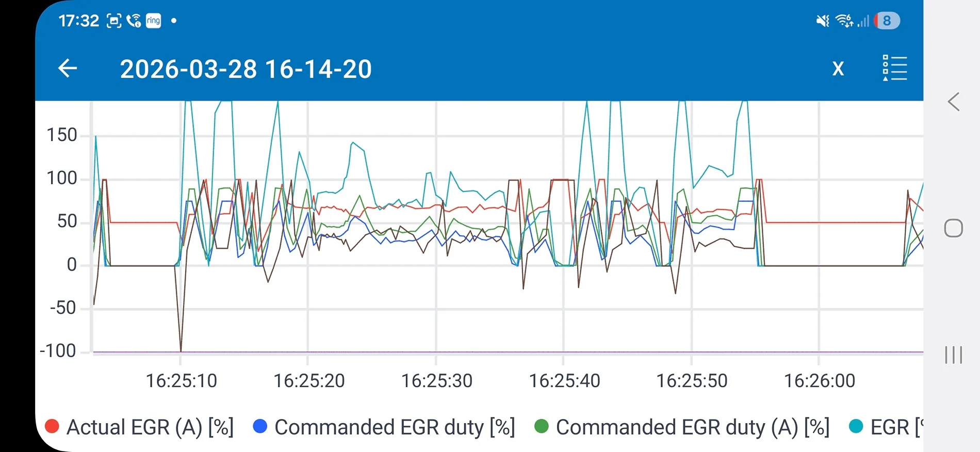
Task: Tap the battery level indicator
Action: point(887,21)
